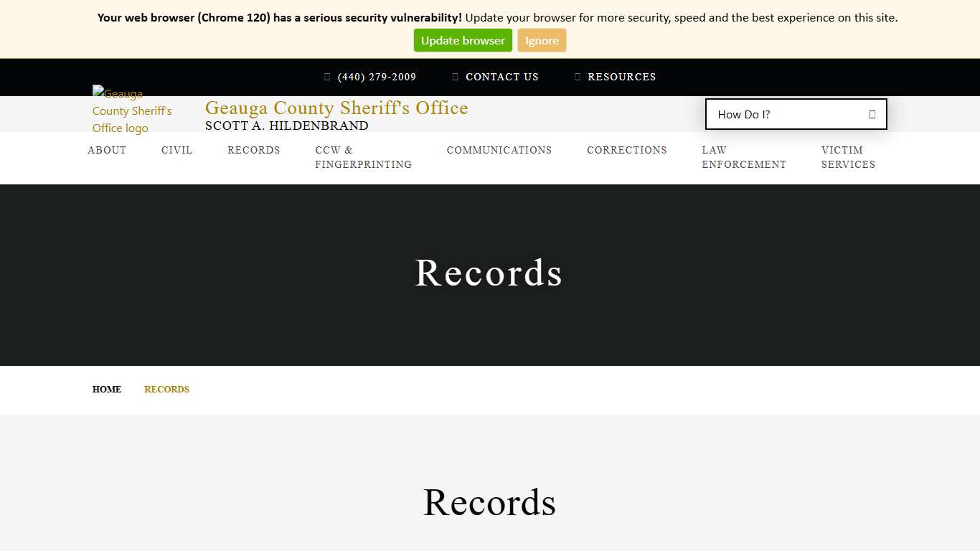
Task: Click the phone icon in the top bar
Action: pyautogui.click(x=326, y=77)
